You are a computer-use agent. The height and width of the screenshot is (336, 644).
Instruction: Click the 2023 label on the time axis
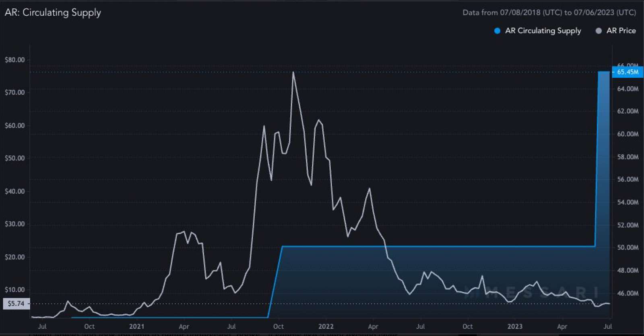pyautogui.click(x=515, y=326)
